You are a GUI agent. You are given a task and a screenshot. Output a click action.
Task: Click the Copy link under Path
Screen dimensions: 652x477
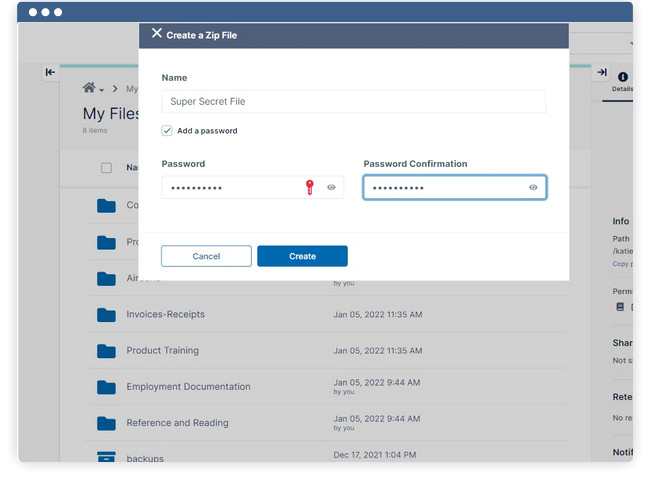pyautogui.click(x=622, y=264)
